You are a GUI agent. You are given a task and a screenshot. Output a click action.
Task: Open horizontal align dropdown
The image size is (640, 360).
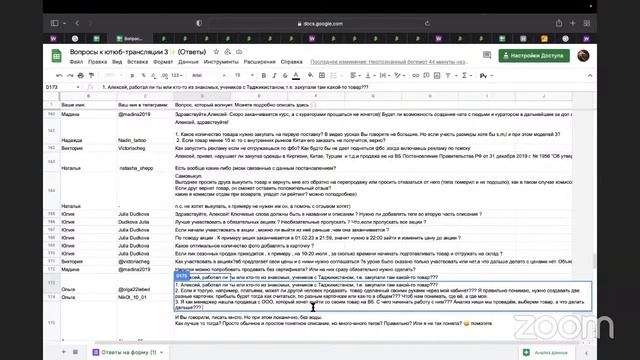point(355,76)
